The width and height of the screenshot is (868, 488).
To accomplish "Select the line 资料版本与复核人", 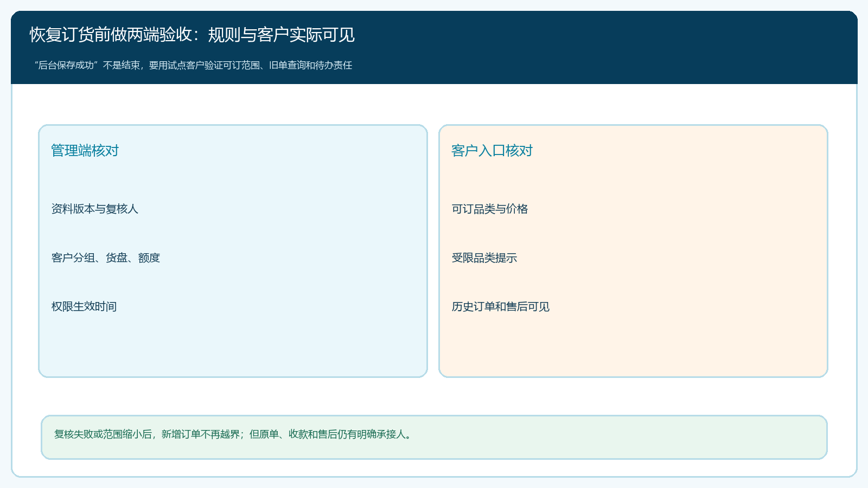I will click(95, 209).
